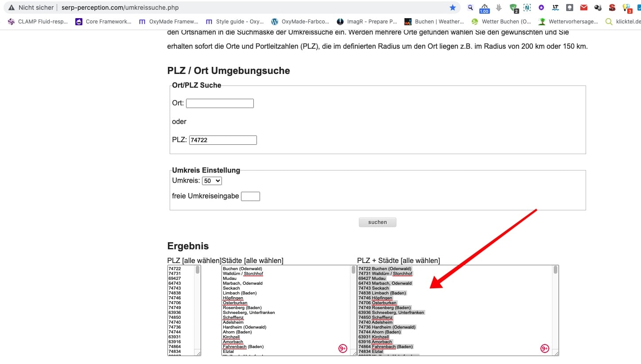Viewport: 641px width, 364px height.
Task: Click the red envelope mail extension icon
Action: tap(584, 8)
